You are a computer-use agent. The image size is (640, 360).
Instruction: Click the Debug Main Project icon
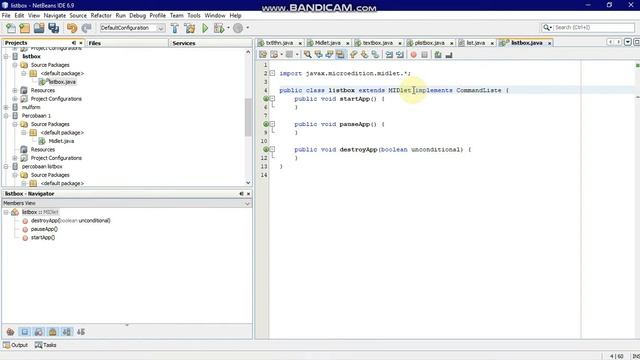click(219, 28)
